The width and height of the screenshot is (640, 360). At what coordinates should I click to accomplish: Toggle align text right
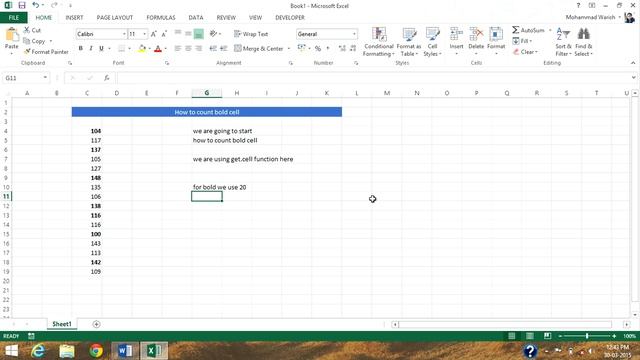pyautogui.click(x=199, y=48)
